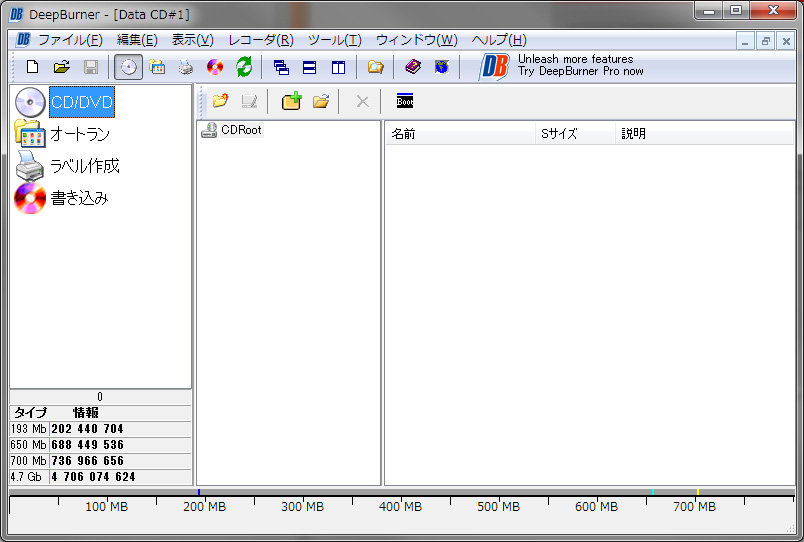This screenshot has width=804, height=542.
Task: Click the globe web icon
Action: point(441,67)
